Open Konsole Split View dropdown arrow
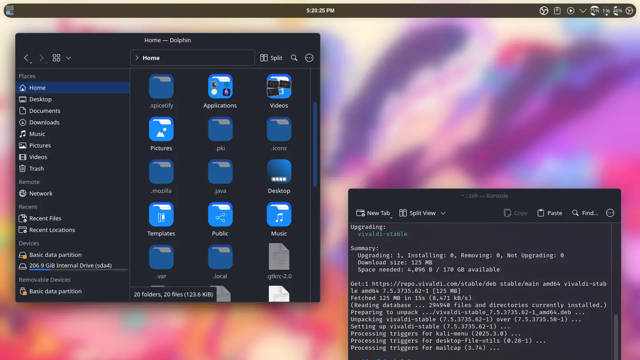640x360 pixels. point(443,213)
